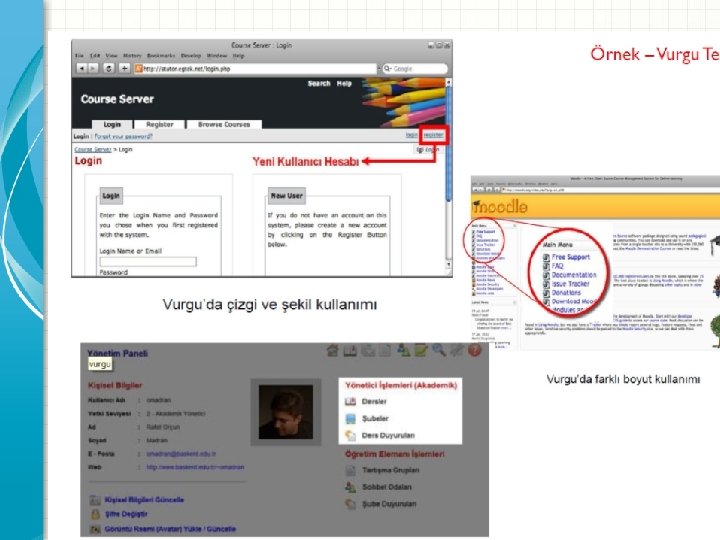Click the 'Şifre Değiştir' link

coord(126,514)
